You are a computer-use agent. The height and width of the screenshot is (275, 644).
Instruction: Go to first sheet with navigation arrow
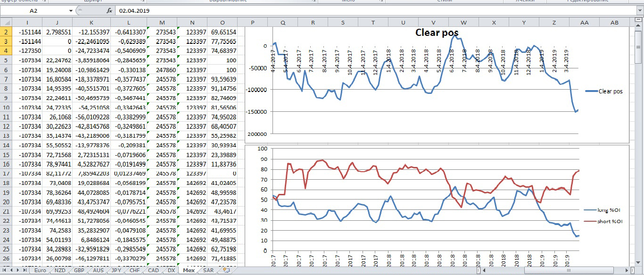coord(5,270)
